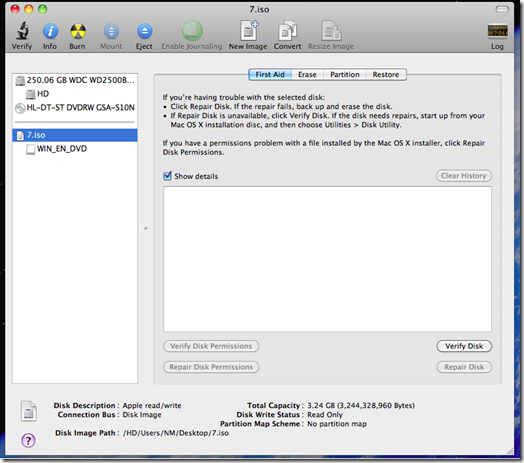Click the disk image path /HD/Users/NM/Desktop/7.iso
Viewport: 524px width, 463px height.
[x=176, y=433]
